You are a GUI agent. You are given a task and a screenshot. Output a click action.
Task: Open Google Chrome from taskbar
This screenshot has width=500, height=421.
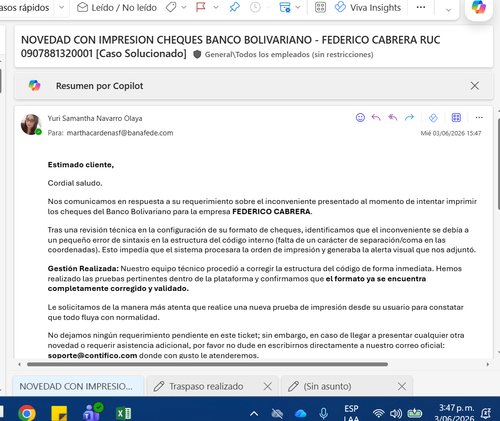(27, 413)
